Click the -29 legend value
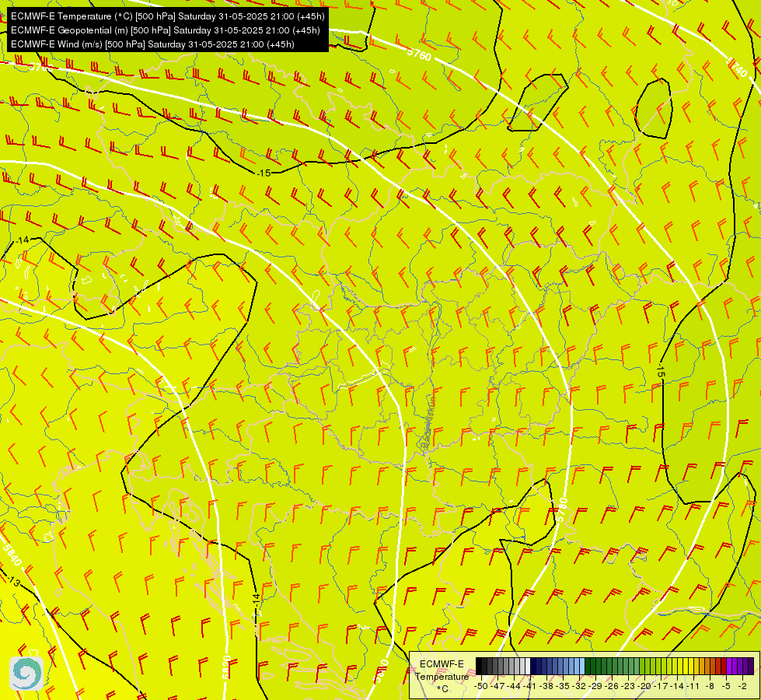 click(595, 686)
